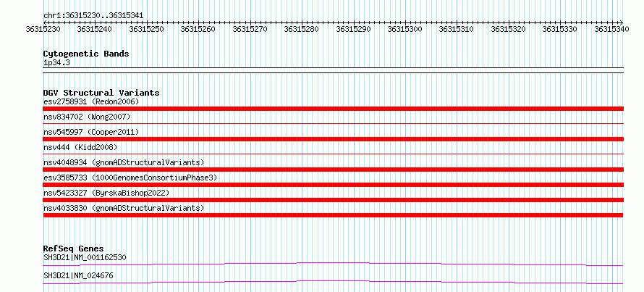Click the thin red line of nsv444
644x292 pixels.
[x=333, y=154]
